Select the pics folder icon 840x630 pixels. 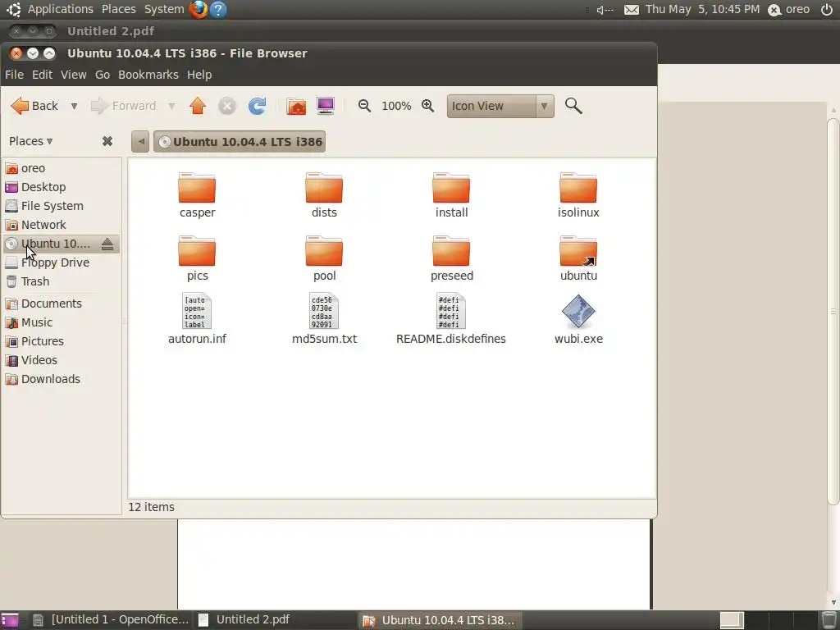[x=197, y=251]
